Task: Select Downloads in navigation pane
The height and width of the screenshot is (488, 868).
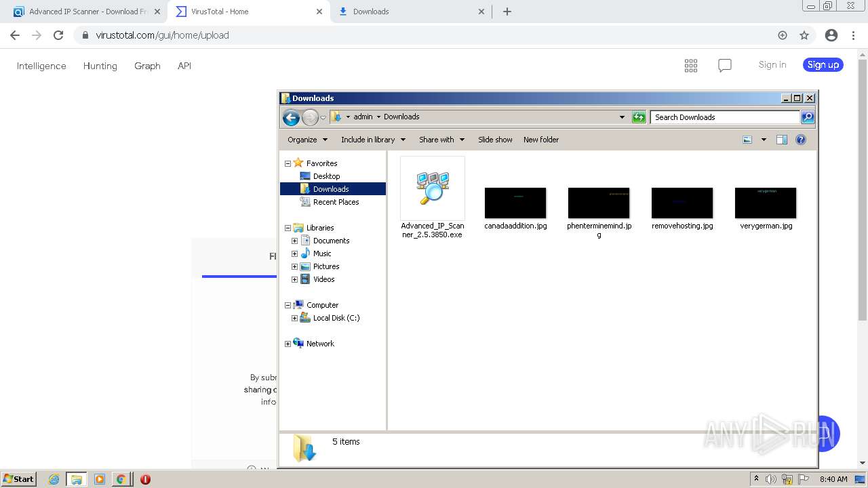Action: coord(331,189)
